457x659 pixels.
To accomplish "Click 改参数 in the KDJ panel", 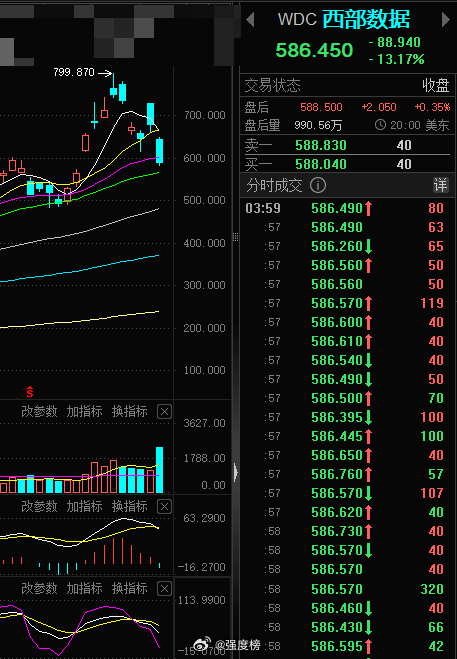I will point(39,588).
